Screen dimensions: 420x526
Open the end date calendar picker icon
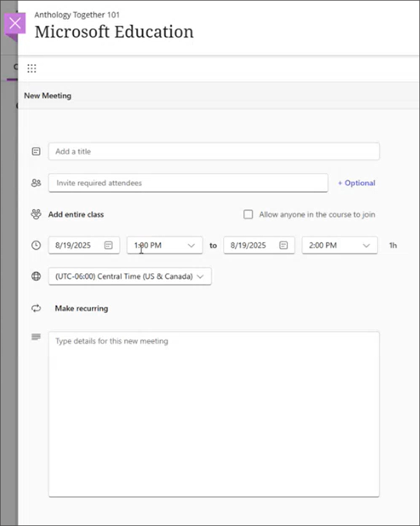tap(283, 245)
